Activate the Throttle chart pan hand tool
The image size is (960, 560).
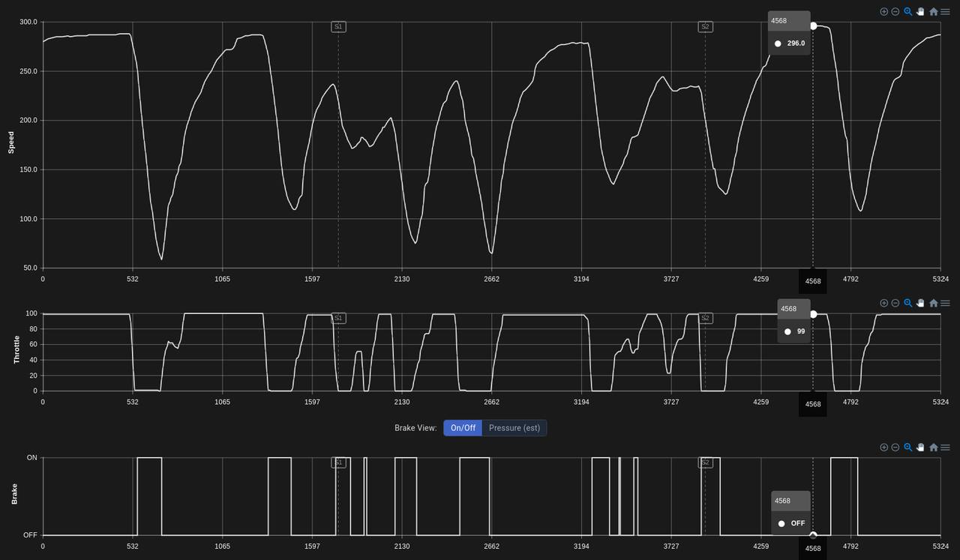coord(920,303)
